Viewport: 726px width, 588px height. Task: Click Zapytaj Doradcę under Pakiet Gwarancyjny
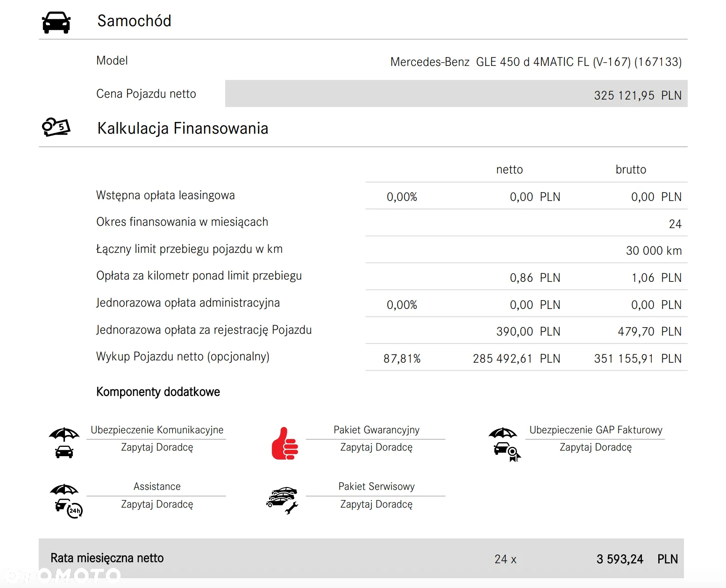(x=377, y=447)
